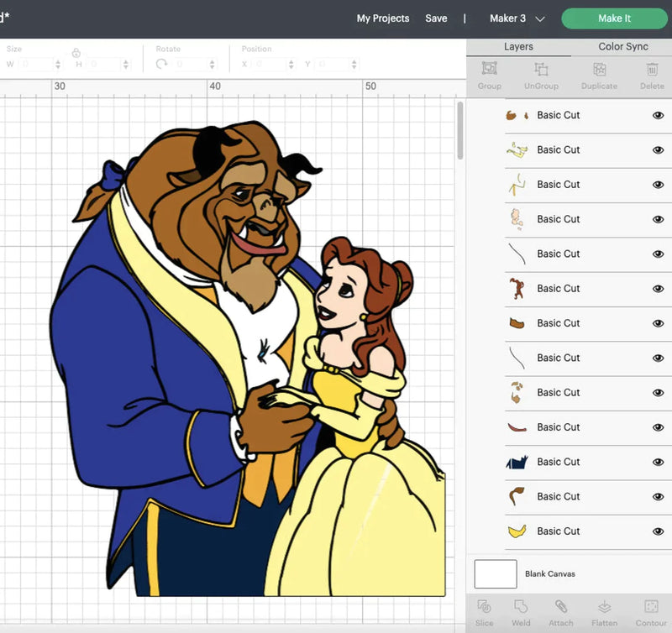
Task: Click the UnGroup icon
Action: click(541, 71)
